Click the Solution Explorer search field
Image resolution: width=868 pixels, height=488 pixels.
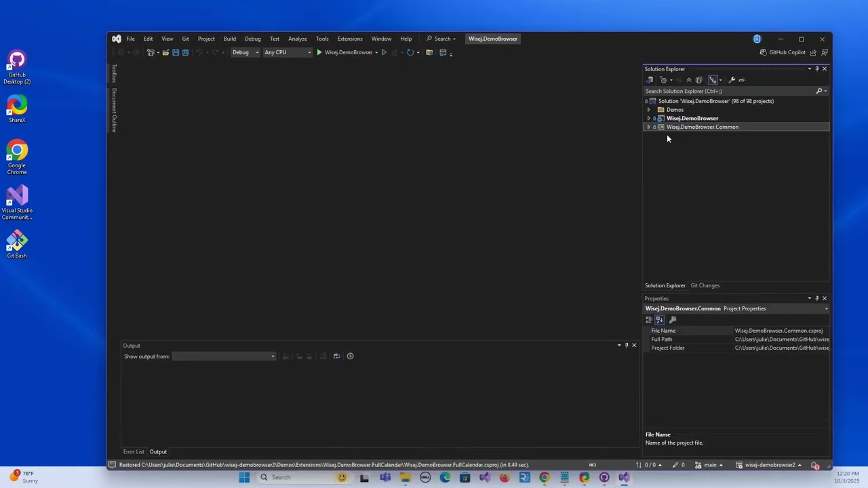coord(729,91)
